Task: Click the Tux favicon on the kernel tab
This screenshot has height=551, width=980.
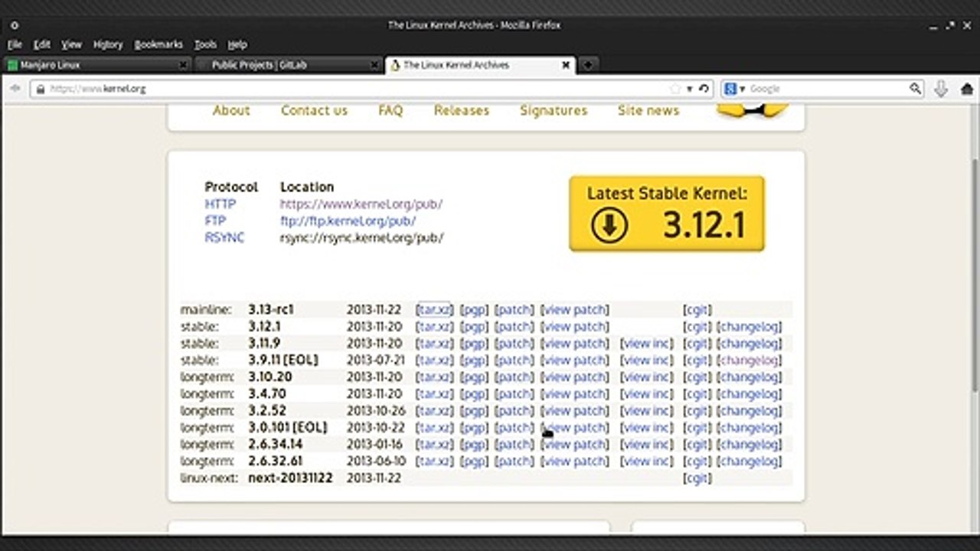Action: pos(395,65)
